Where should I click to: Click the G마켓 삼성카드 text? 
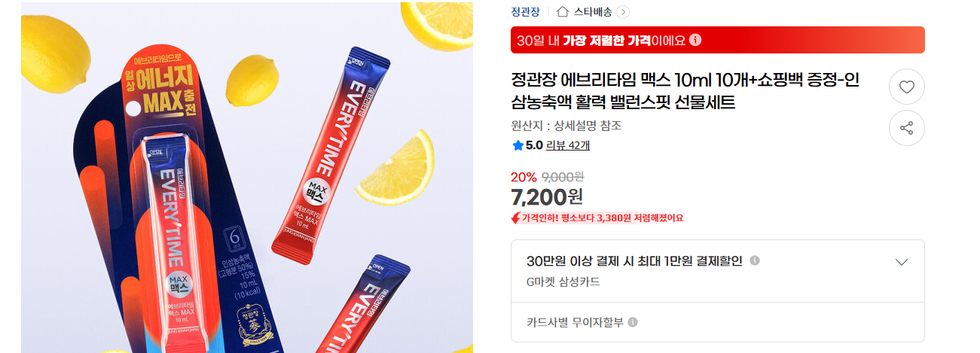pos(563,282)
